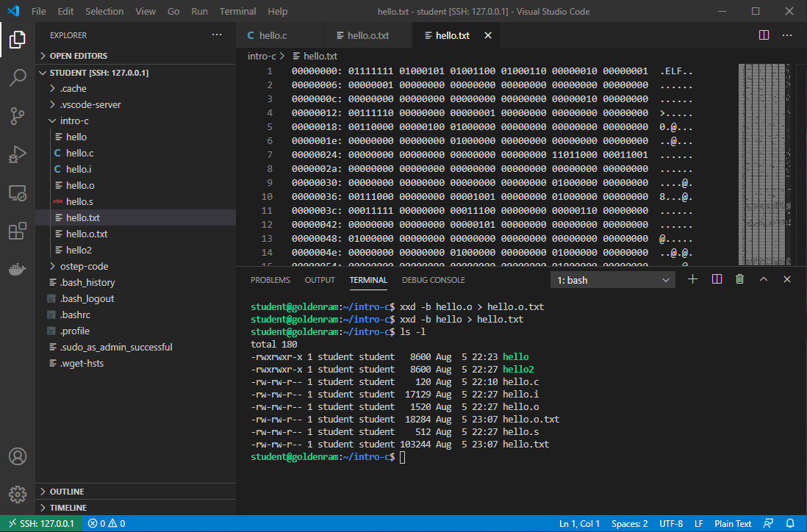The height and width of the screenshot is (532, 807).
Task: Open .bash_history file in explorer
Action: pos(136,282)
